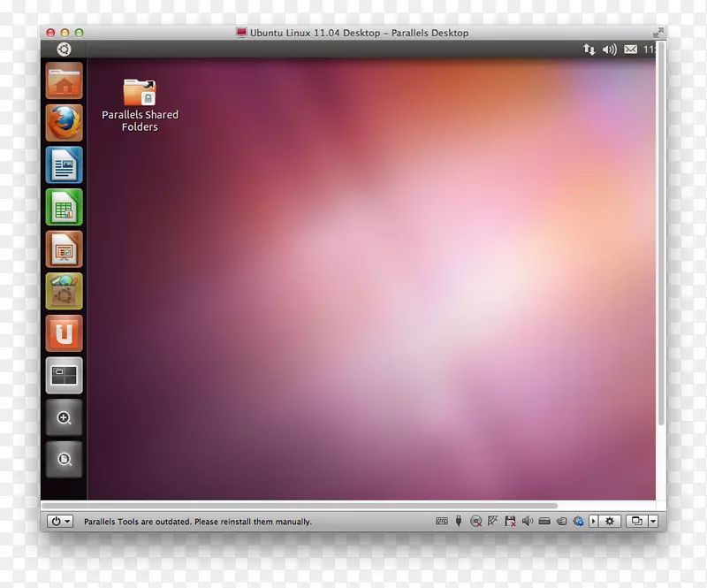Toggle the speaker sound device icon in status bar

[x=527, y=522]
